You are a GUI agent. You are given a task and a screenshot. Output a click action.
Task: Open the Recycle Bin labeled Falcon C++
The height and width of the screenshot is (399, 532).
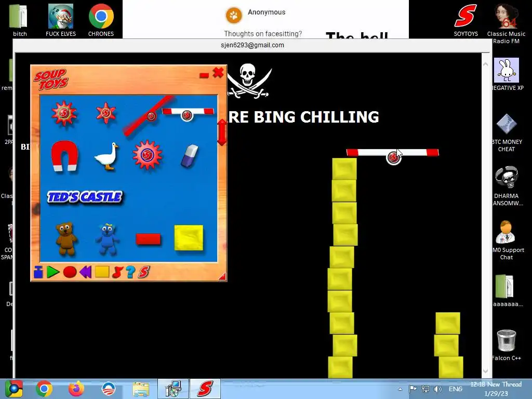(x=506, y=345)
